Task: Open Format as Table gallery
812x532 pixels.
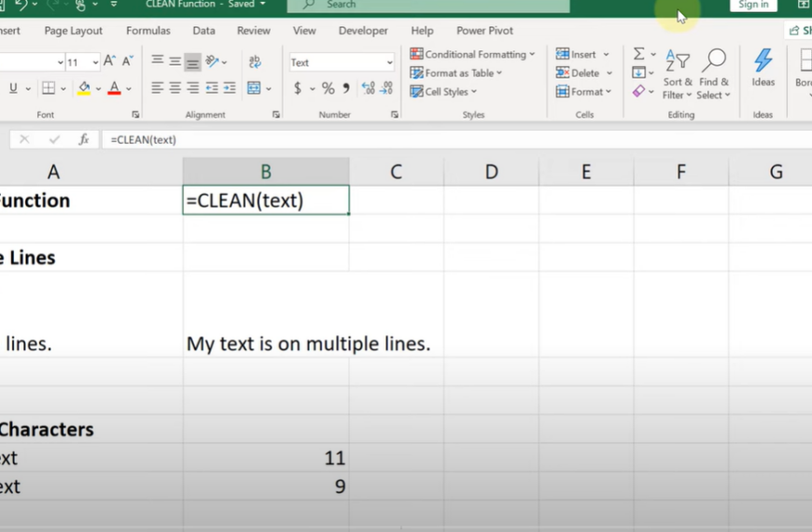Action: [x=455, y=73]
